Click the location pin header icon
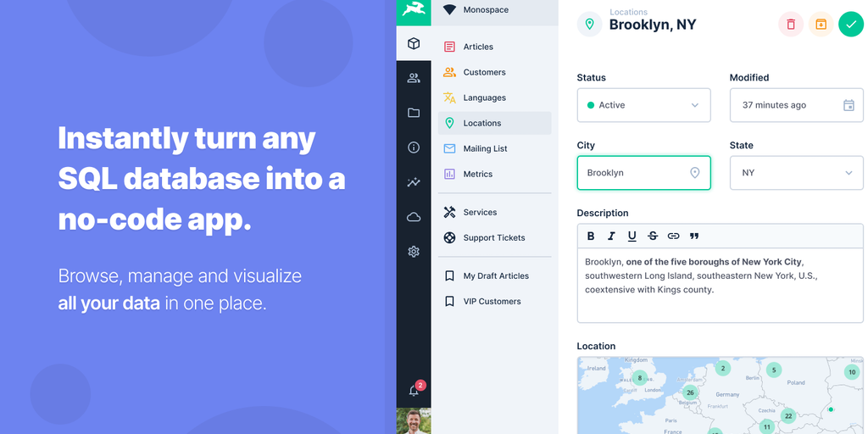Image resolution: width=868 pixels, height=434 pixels. click(x=590, y=25)
